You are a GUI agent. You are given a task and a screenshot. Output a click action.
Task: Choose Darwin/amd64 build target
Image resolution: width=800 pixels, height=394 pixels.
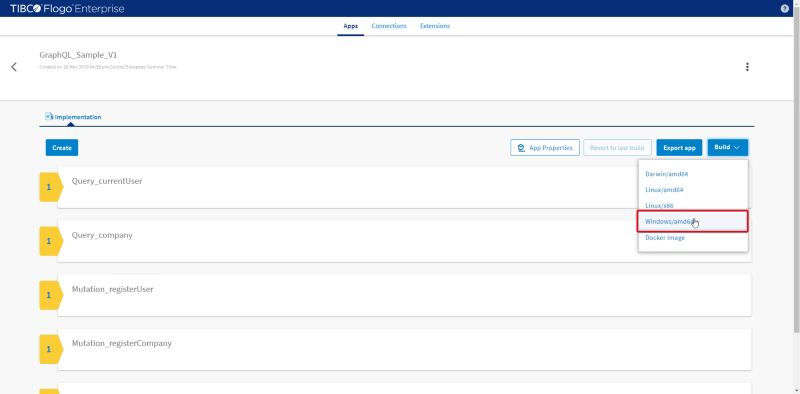693,174
